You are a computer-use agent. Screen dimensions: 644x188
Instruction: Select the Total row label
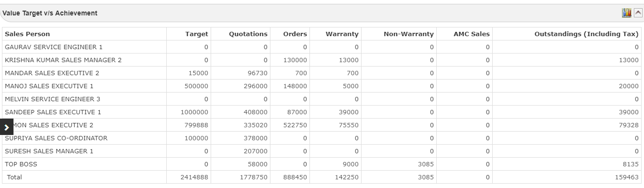click(14, 177)
